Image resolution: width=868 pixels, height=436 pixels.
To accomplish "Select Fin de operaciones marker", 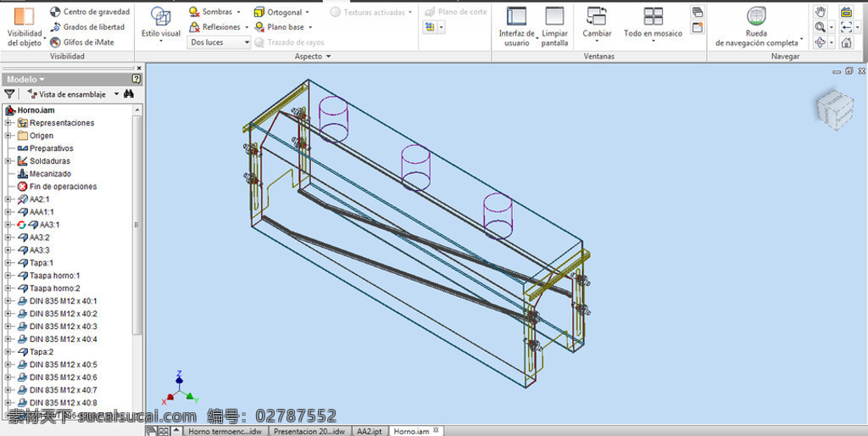I will pyautogui.click(x=57, y=187).
